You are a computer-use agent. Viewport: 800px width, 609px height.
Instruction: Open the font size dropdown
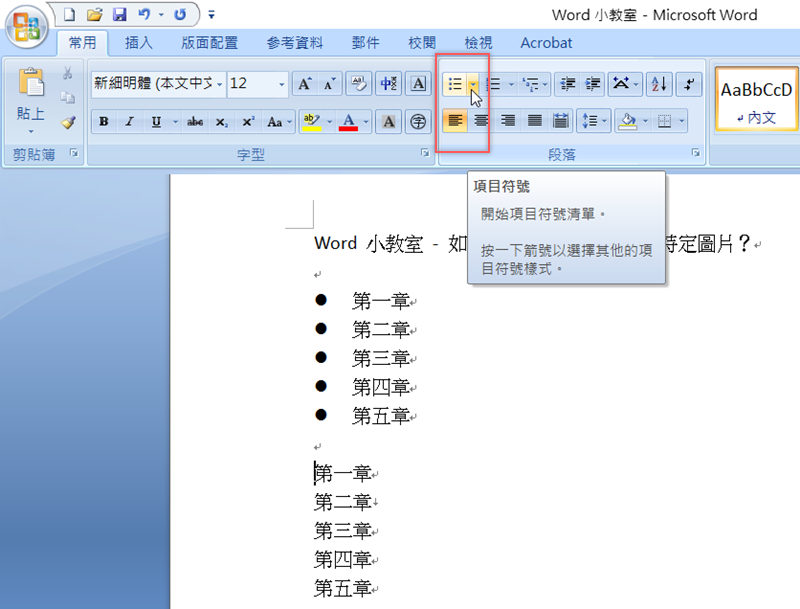[282, 84]
